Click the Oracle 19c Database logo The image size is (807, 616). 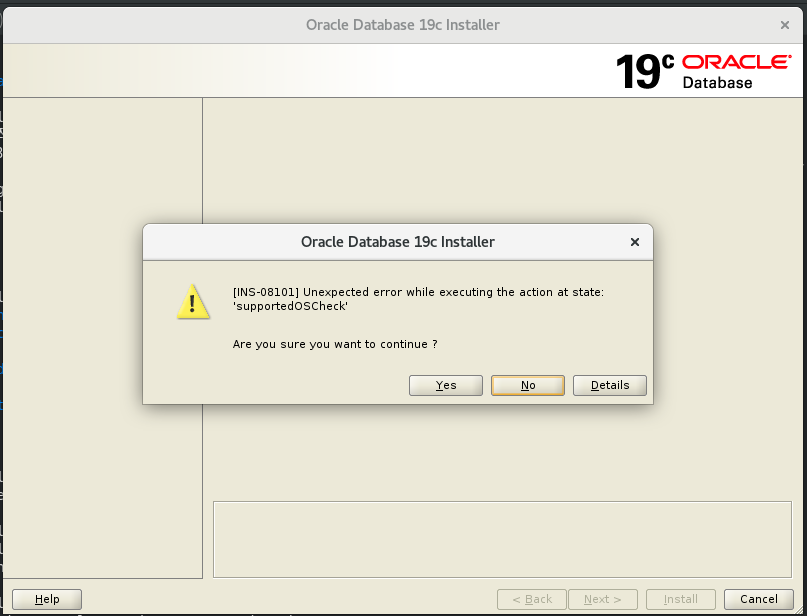tap(704, 71)
